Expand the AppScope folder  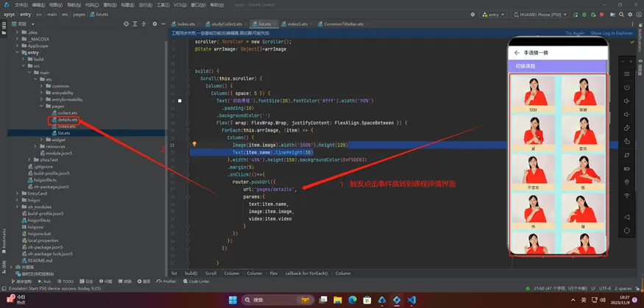pos(17,46)
